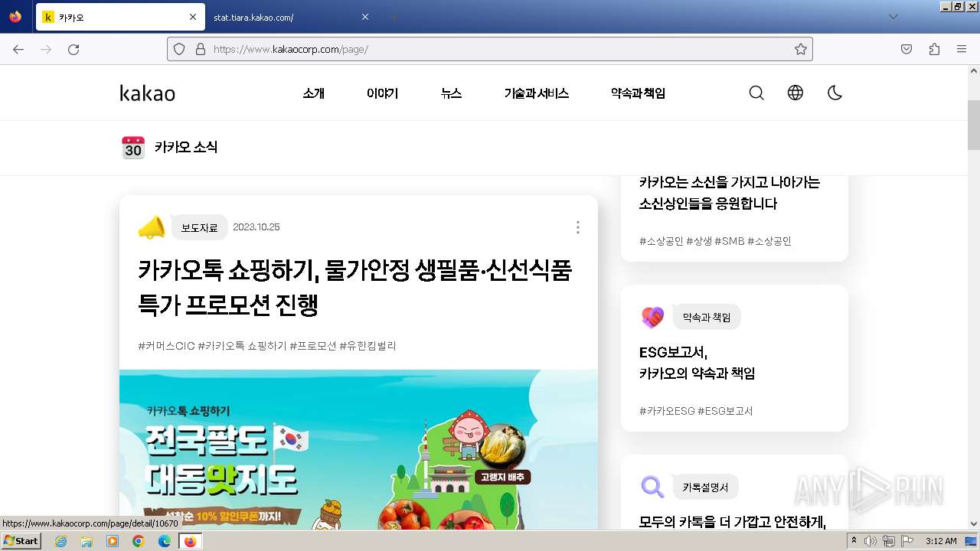
Task: Click the scrollbar down arrow
Action: tap(974, 524)
